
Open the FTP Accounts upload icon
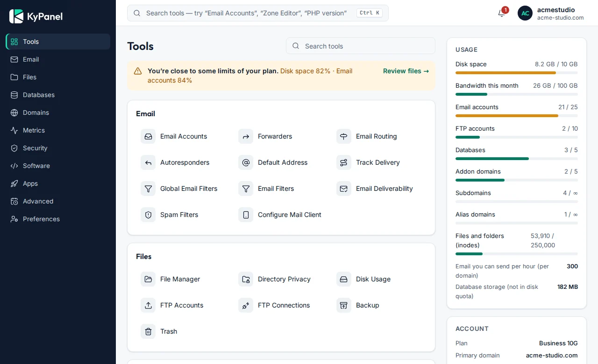(148, 305)
